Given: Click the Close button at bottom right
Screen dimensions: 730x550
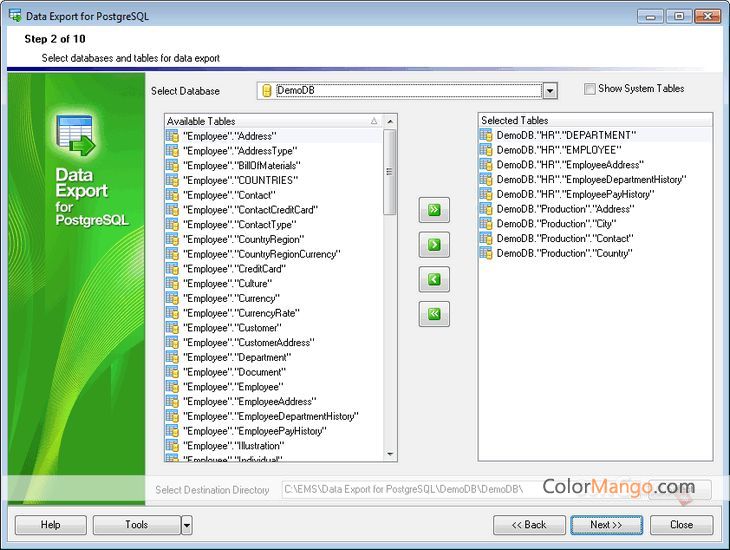Looking at the screenshot, I should [x=682, y=525].
